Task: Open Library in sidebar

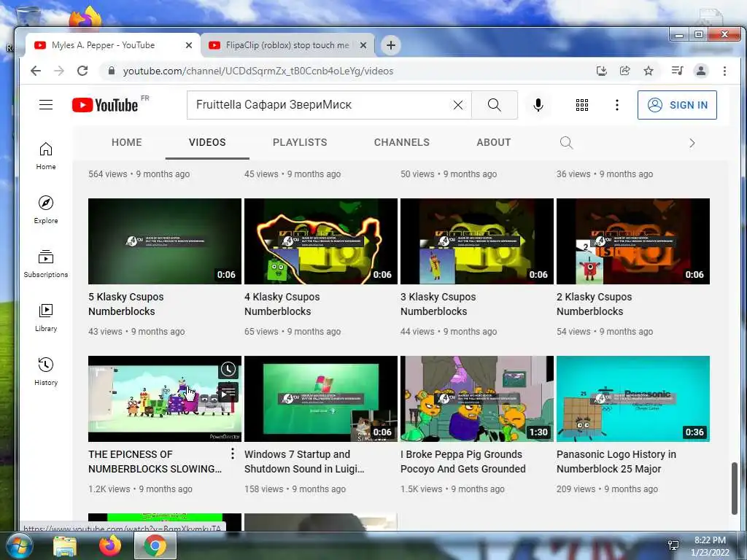Action: click(46, 318)
